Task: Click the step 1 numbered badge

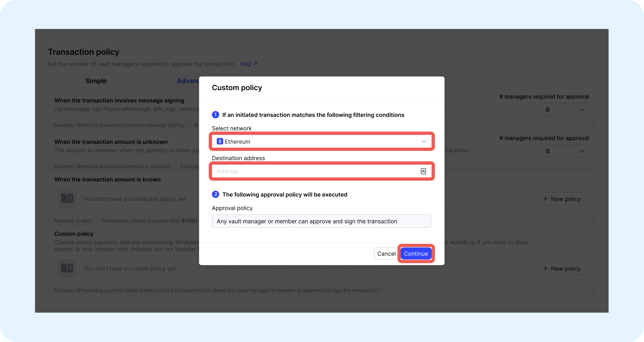Action: pos(216,115)
